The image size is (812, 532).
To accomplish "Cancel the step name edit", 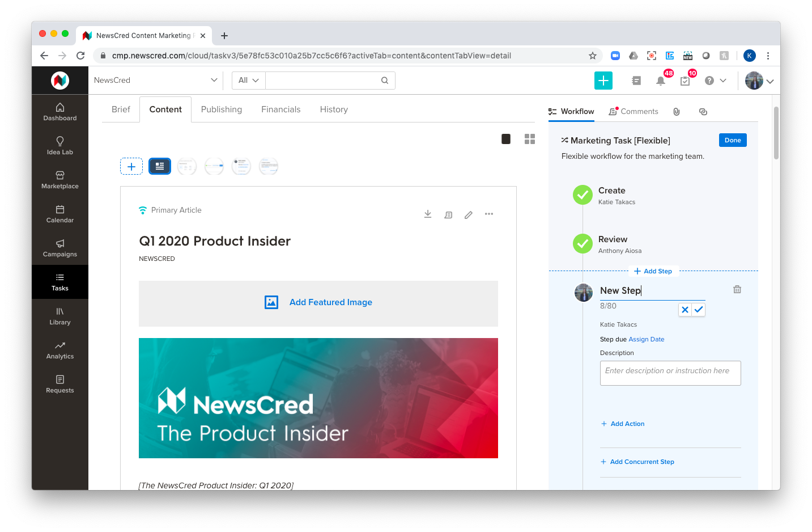I will pos(685,310).
